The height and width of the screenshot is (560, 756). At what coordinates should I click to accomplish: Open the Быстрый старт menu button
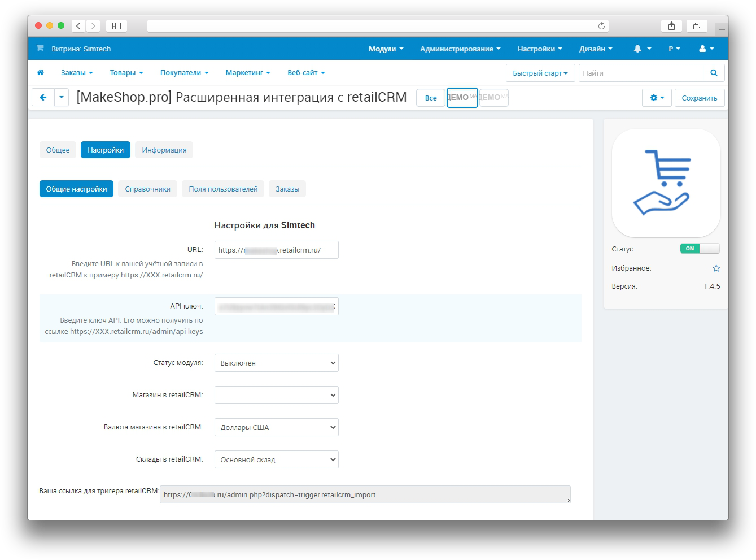(x=540, y=73)
